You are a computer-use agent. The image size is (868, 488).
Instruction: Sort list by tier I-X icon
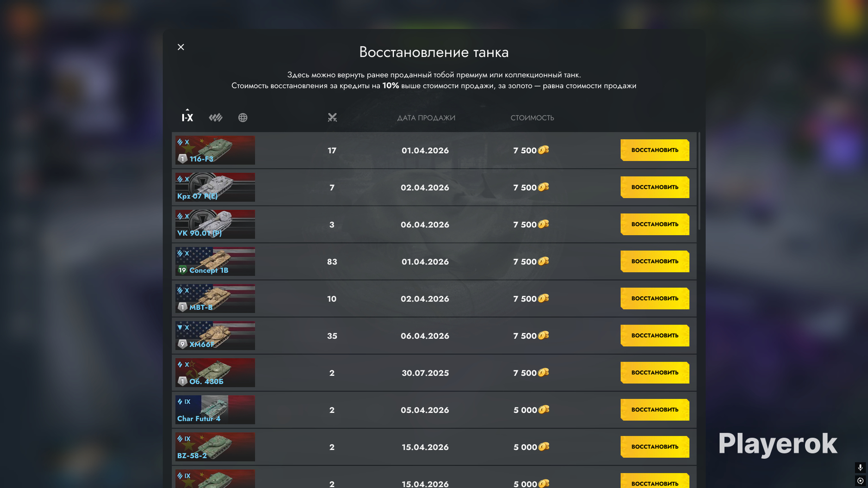[x=187, y=116]
